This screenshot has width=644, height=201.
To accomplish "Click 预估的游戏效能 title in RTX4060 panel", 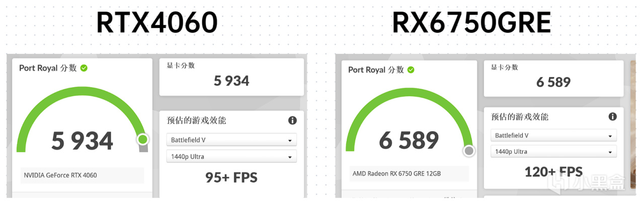I will click(197, 121).
